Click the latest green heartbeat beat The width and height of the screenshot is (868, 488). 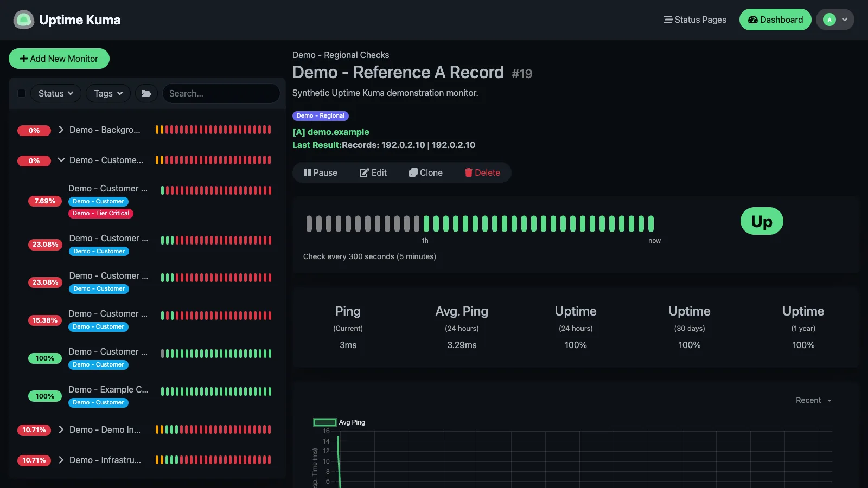(x=651, y=223)
